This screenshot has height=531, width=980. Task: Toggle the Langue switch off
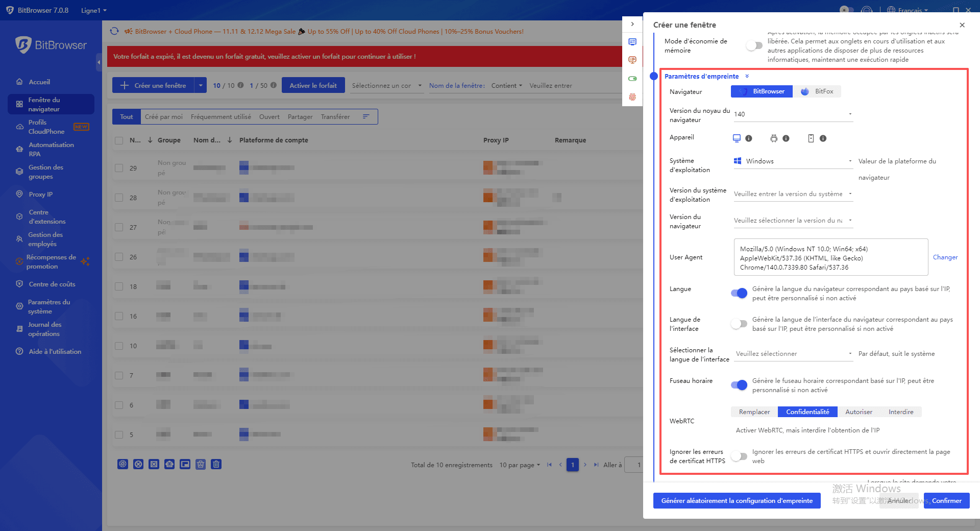[739, 293]
